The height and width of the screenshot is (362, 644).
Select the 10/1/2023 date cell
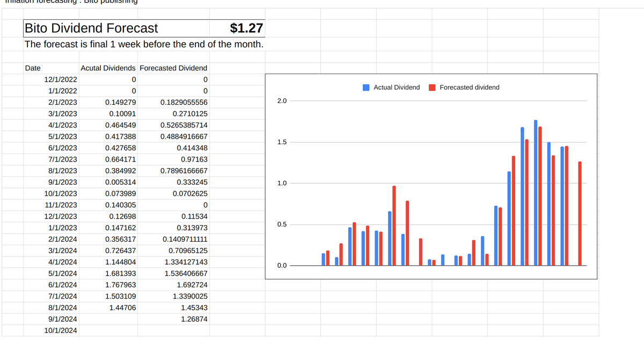click(x=50, y=193)
